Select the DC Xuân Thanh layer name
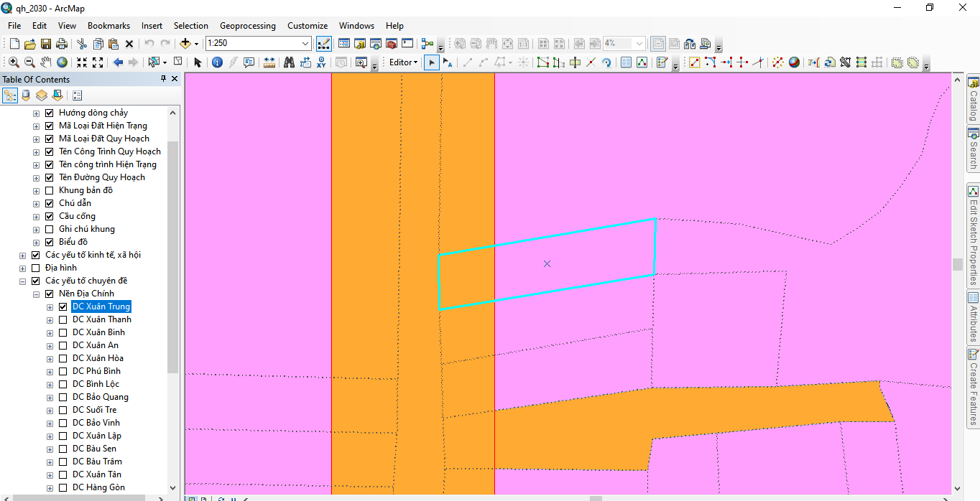This screenshot has width=980, height=501. click(101, 319)
